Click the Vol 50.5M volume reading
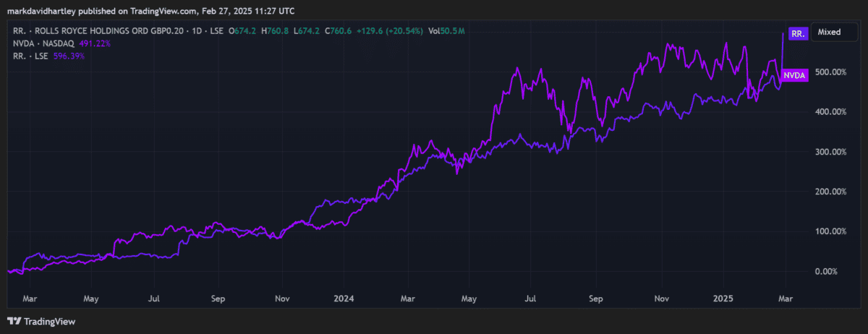Image resolution: width=868 pixels, height=334 pixels. click(x=446, y=32)
